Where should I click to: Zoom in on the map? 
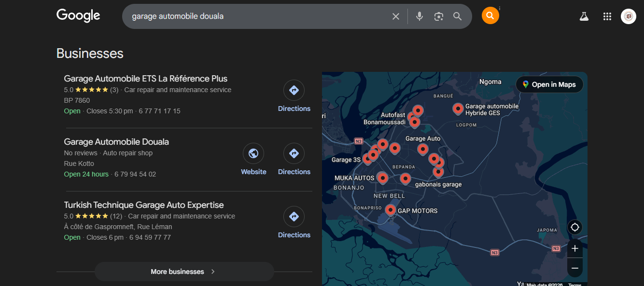575,249
